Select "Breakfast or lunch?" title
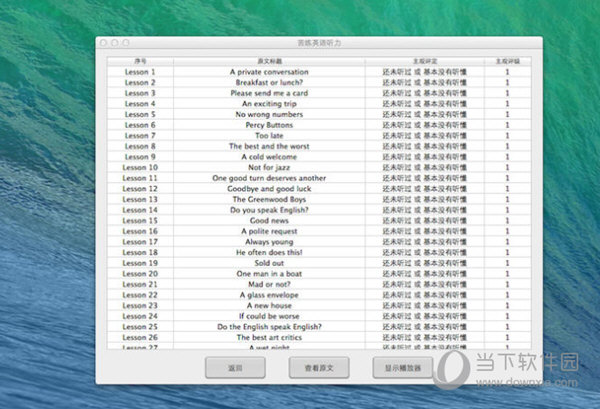This screenshot has width=600, height=409. [269, 83]
